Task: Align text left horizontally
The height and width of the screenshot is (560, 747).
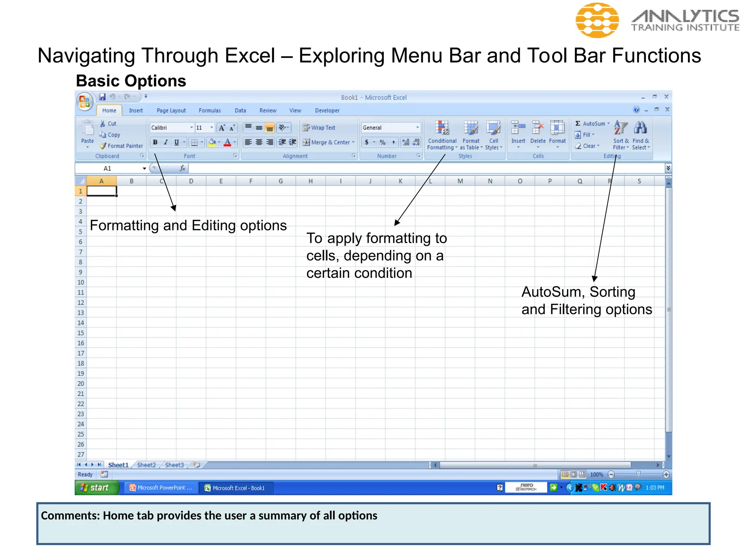Action: click(248, 142)
